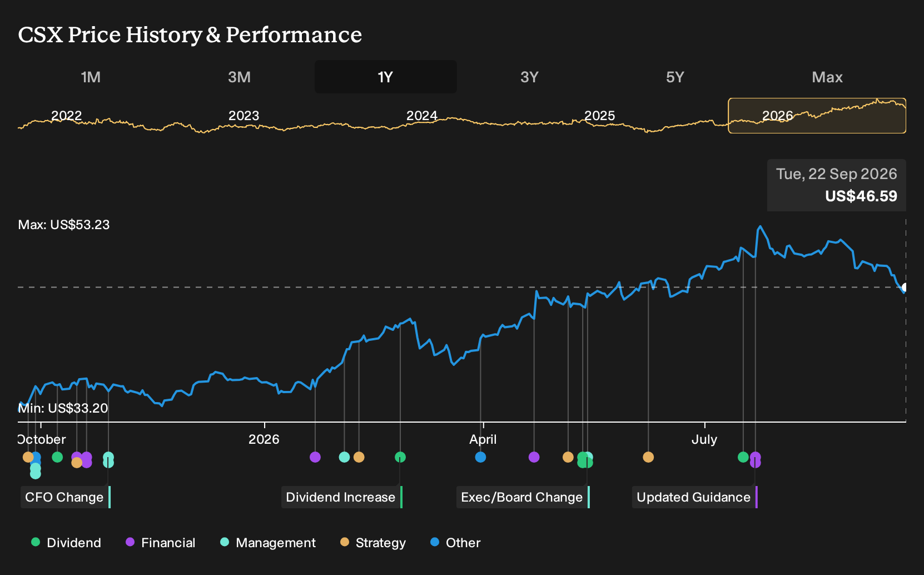The image size is (924, 575).
Task: Open the CFO Change event label
Action: click(66, 497)
